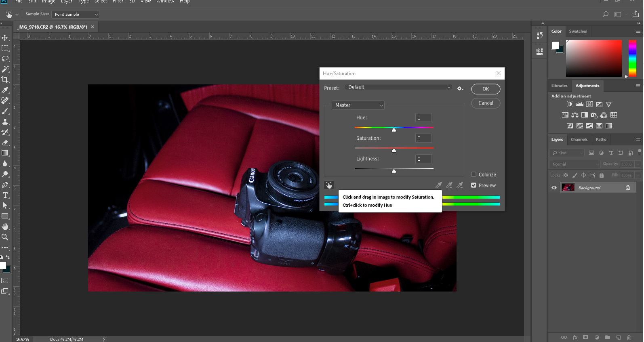Enable the Colorize checkbox
Image resolution: width=644 pixels, height=342 pixels.
[x=474, y=174]
